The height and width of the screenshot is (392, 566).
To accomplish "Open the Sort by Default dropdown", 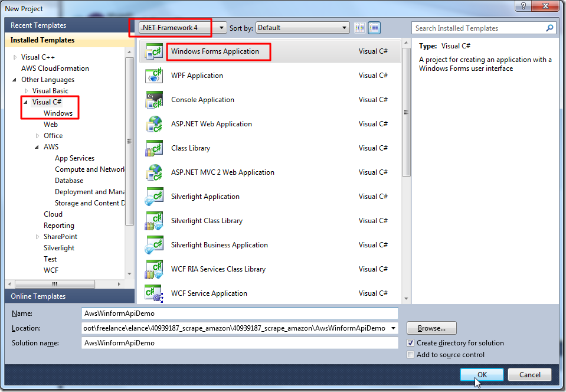I will tap(303, 28).
